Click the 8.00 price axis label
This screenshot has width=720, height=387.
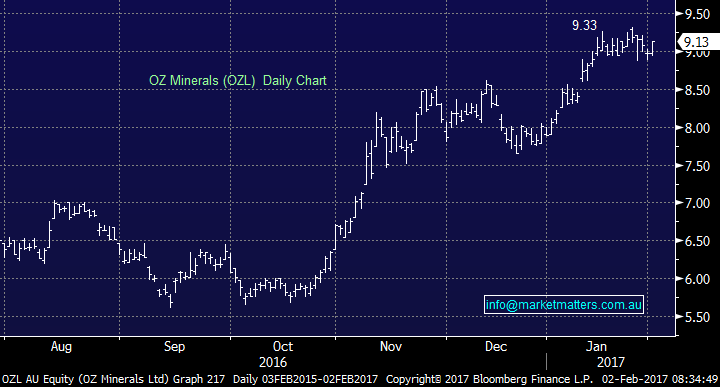tap(697, 128)
